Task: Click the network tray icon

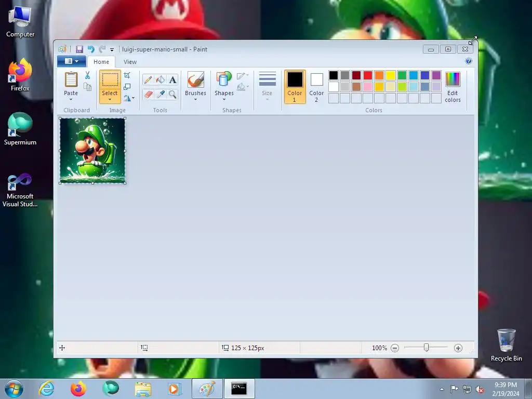Action: coord(467,389)
